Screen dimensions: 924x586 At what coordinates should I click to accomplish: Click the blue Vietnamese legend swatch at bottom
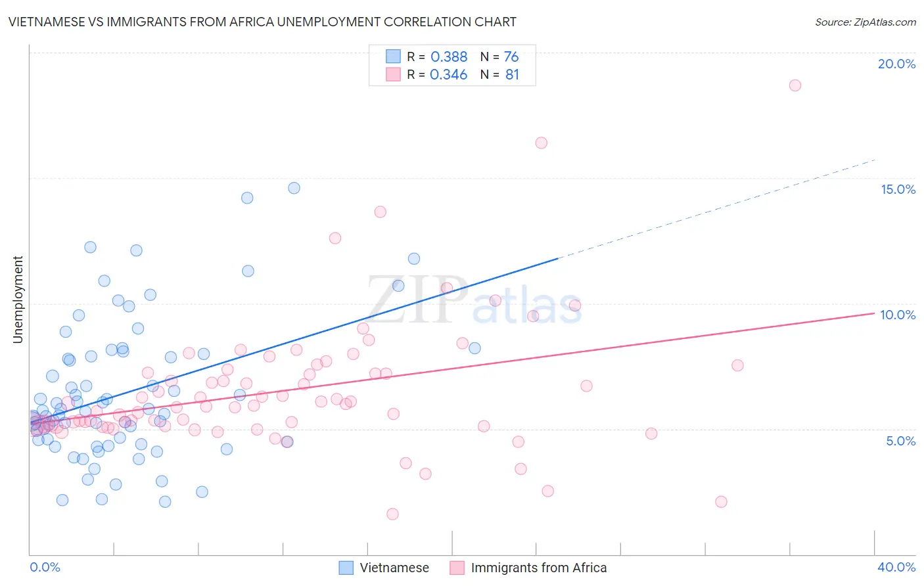346,568
